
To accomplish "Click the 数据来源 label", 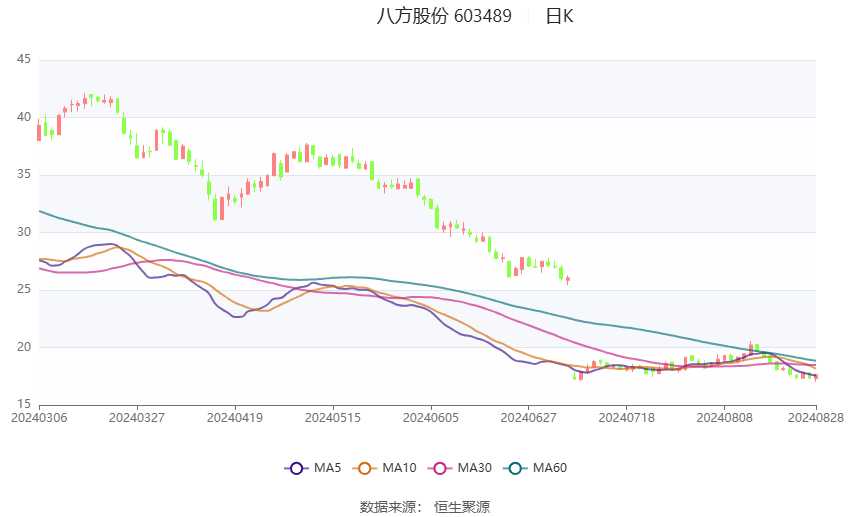I will click(388, 507).
